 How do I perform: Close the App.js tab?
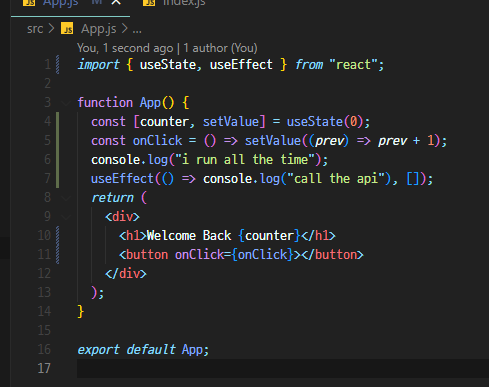(116, 2)
